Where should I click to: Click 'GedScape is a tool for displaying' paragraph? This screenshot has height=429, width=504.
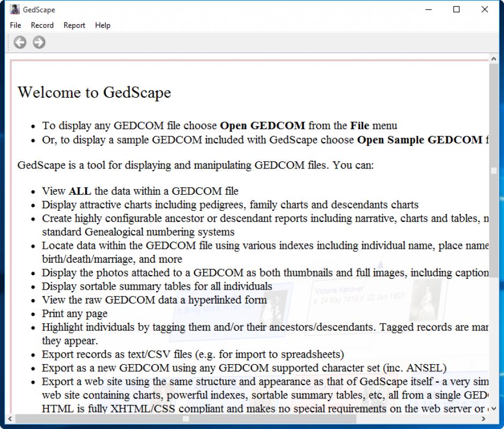click(x=195, y=165)
